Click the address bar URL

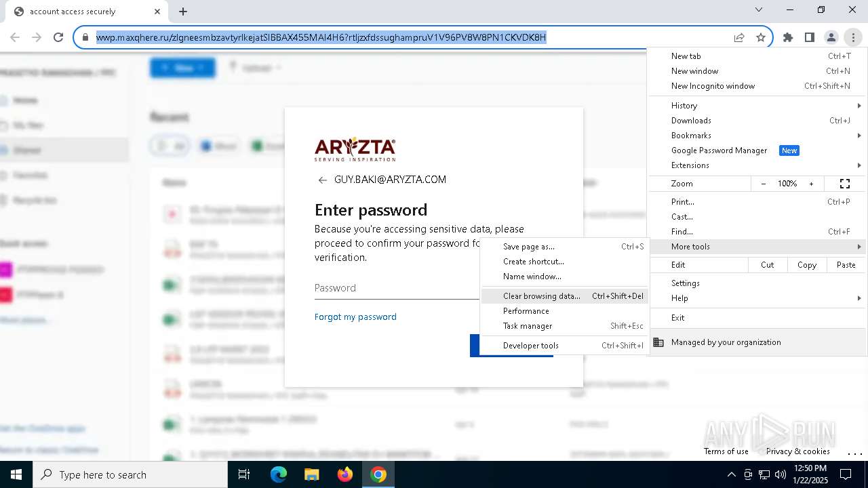coord(321,38)
